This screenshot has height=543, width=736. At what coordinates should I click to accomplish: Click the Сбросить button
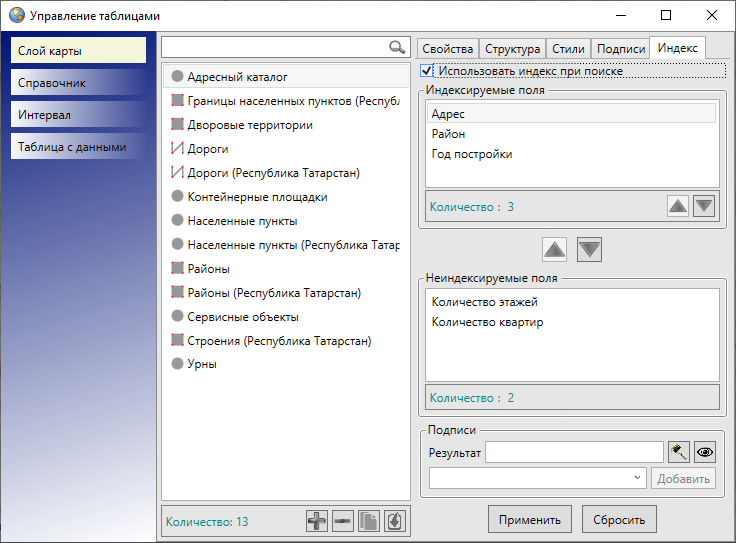619,518
